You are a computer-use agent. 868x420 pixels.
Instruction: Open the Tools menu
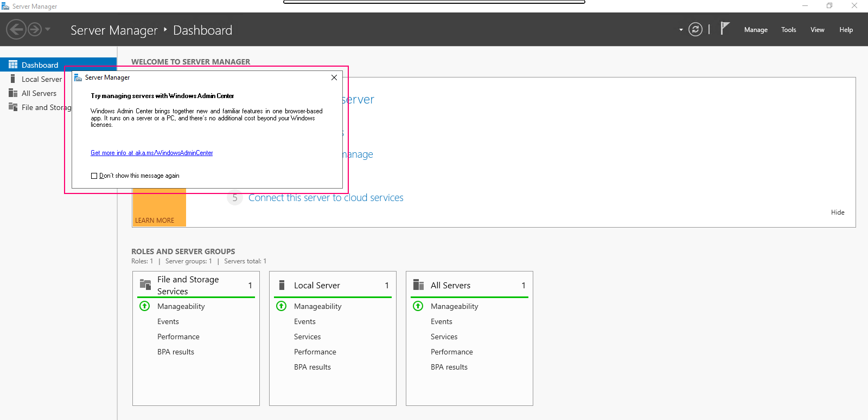(x=789, y=30)
